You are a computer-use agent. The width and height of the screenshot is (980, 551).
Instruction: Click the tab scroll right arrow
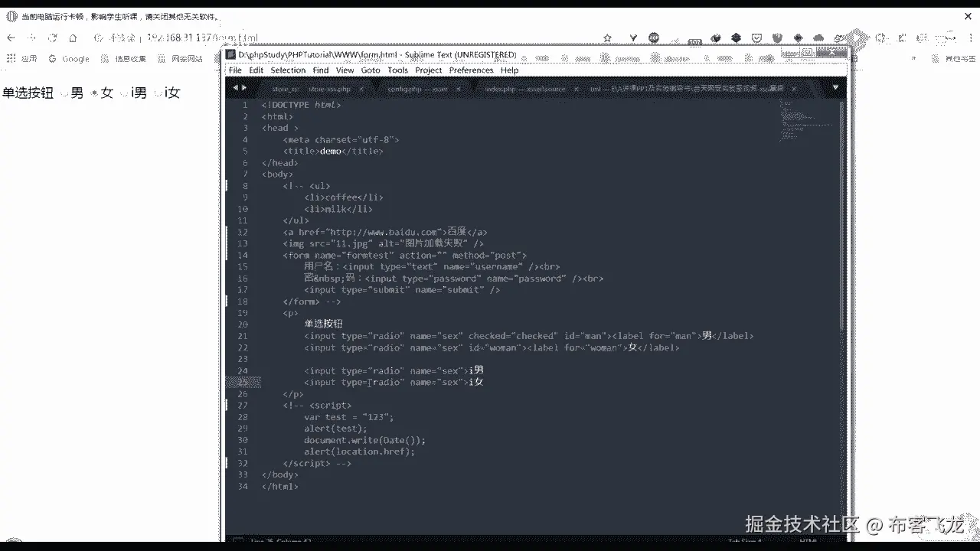244,88
